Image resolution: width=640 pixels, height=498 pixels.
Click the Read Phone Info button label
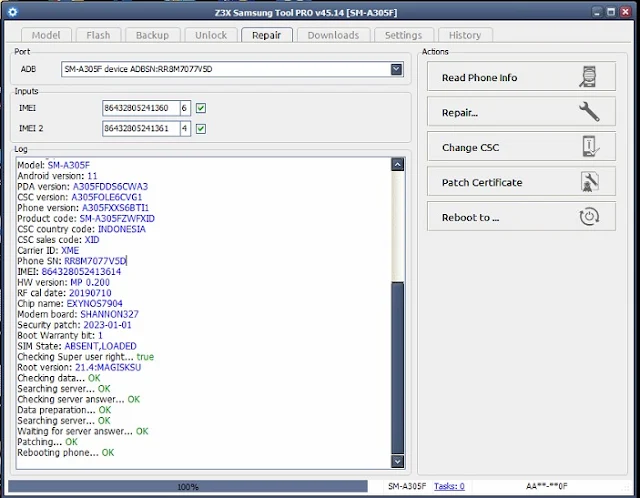[x=479, y=78]
